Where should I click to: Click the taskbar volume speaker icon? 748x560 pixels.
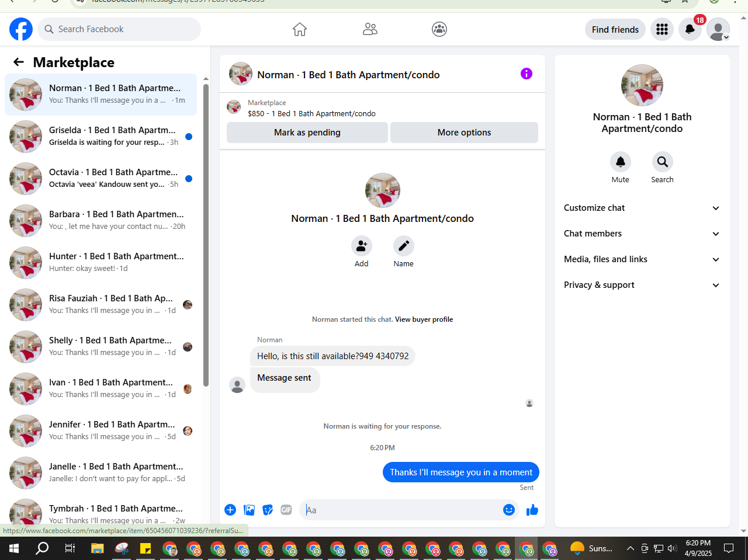click(672, 548)
